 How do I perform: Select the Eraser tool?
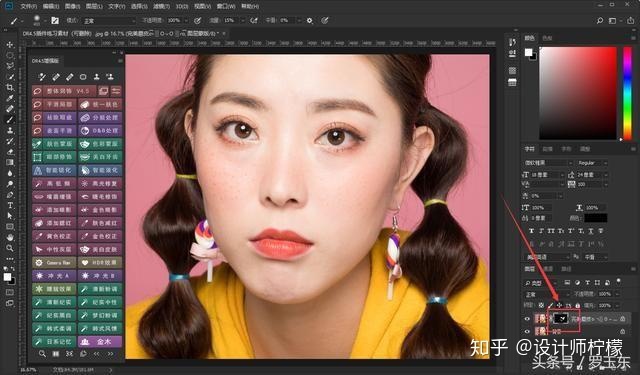(x=10, y=152)
